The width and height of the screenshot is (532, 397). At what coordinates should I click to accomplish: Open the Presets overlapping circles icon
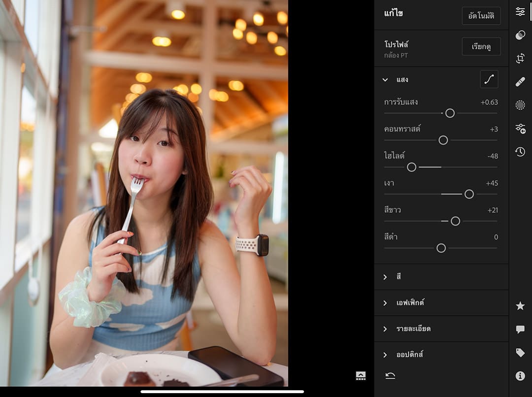click(520, 35)
